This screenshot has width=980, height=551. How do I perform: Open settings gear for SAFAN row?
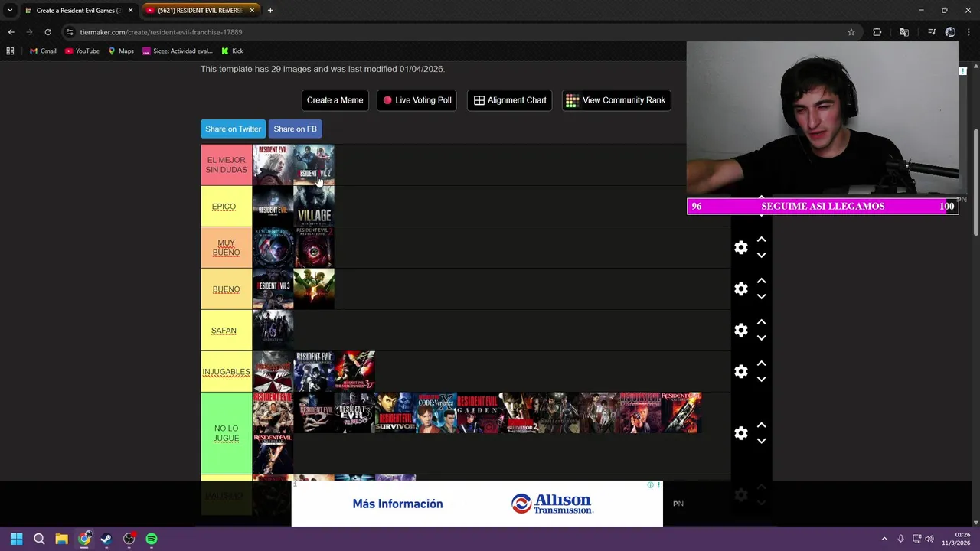[740, 330]
